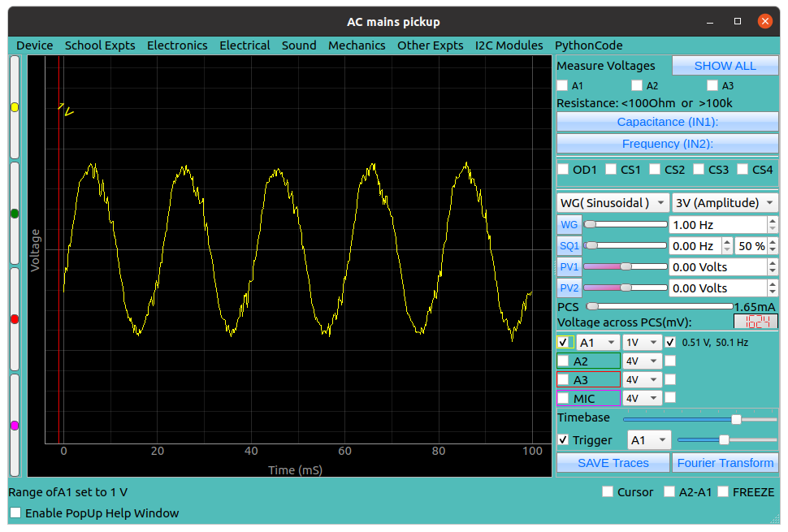The height and width of the screenshot is (532, 788).
Task: Click the Fourier Transform button
Action: [x=725, y=463]
